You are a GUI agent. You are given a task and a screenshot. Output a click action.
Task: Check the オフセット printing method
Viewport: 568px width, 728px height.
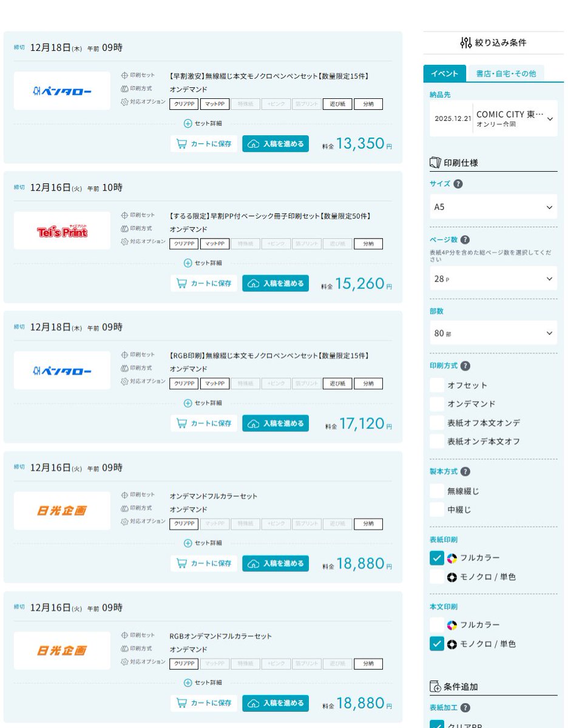tap(437, 385)
